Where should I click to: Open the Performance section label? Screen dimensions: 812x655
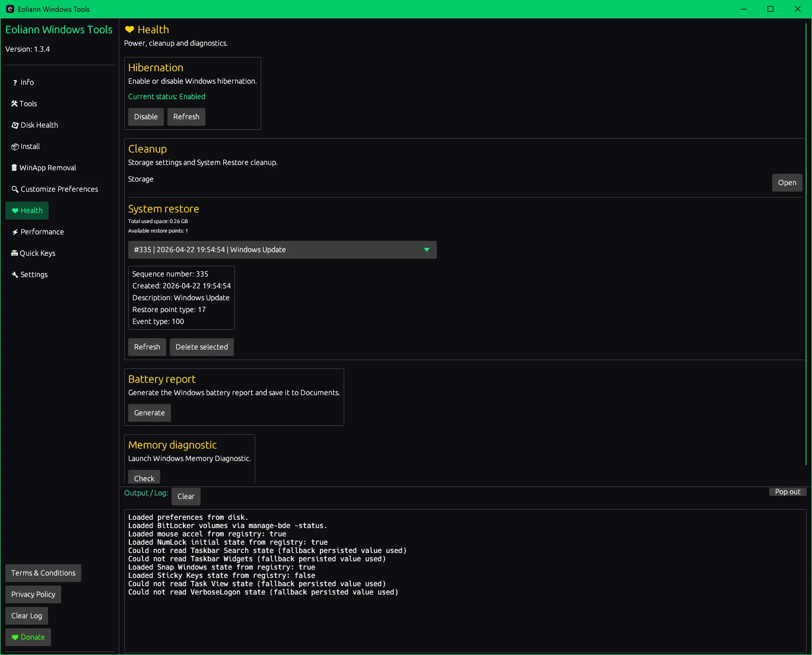coord(42,232)
